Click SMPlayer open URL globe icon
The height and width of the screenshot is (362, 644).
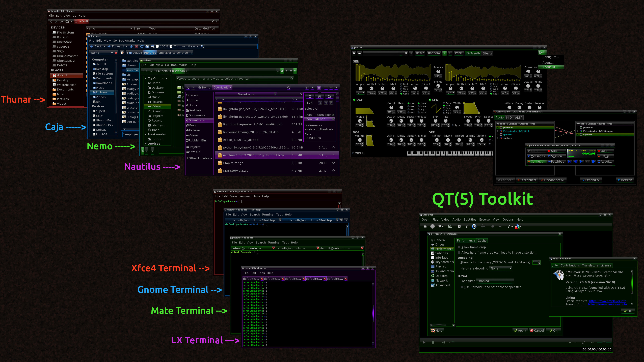pos(433,227)
